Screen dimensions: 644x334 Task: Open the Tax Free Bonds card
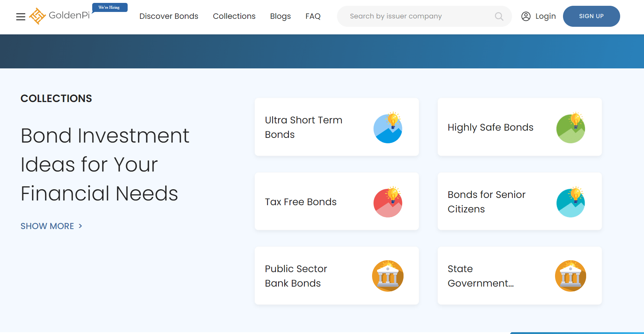pyautogui.click(x=337, y=201)
